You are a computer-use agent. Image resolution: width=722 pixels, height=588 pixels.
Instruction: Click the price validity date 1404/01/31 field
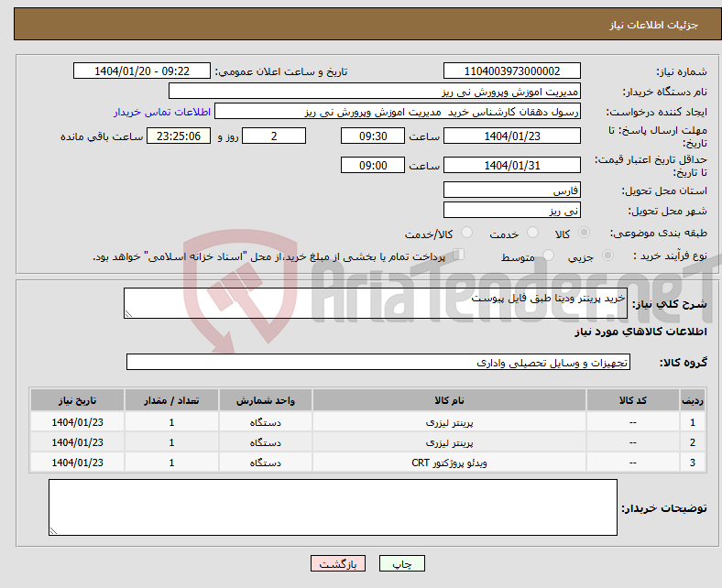click(511, 165)
